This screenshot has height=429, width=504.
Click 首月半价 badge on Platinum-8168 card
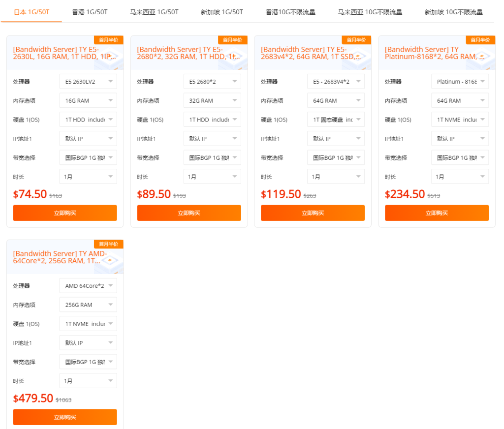pyautogui.click(x=480, y=40)
